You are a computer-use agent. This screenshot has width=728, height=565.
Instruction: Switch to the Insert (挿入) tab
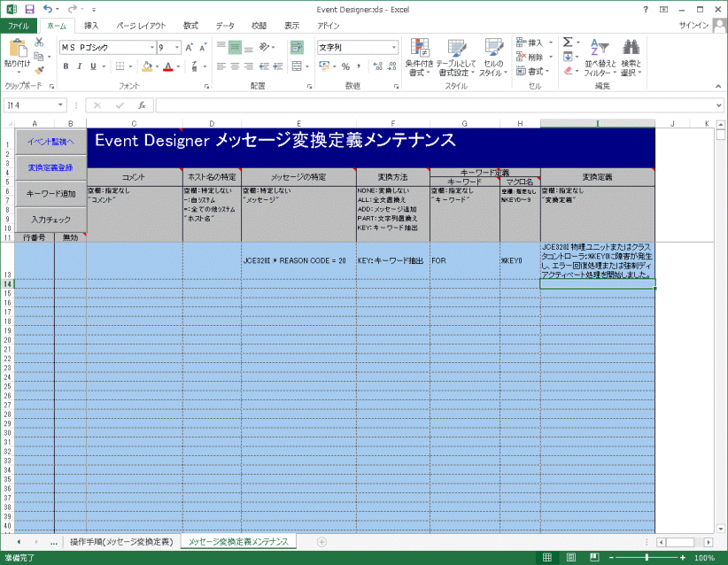coord(91,26)
